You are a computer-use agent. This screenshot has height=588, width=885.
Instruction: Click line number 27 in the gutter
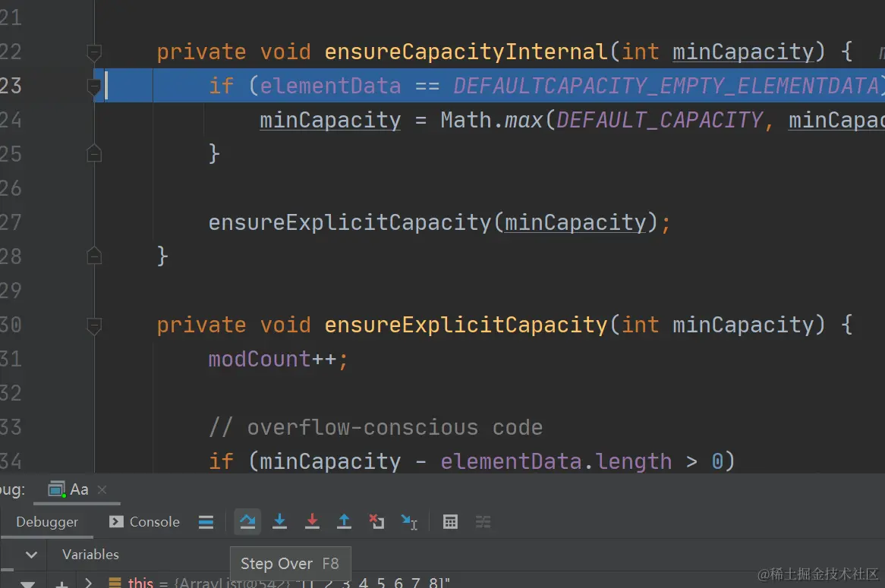(x=11, y=222)
